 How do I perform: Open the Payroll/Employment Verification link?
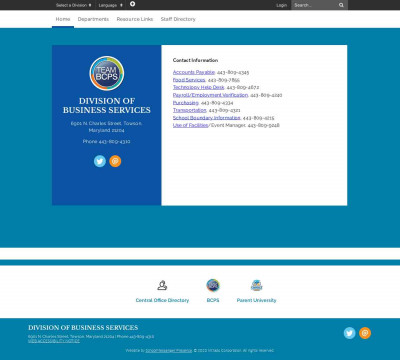[x=210, y=95]
